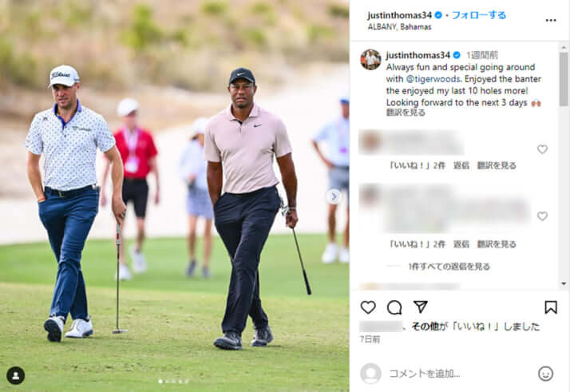Screen dimensions: 570x392
Task: Open ALBANY, Bahamas location link
Action: [399, 27]
